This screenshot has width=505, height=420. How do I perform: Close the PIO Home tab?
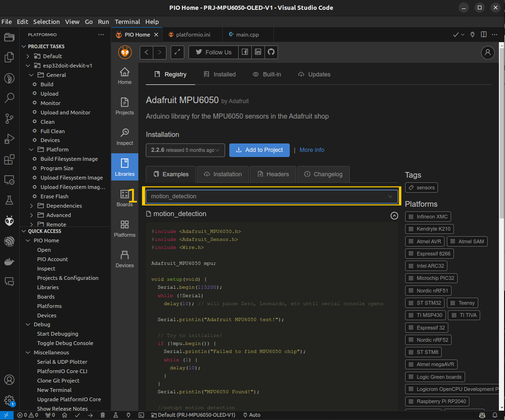(156, 35)
